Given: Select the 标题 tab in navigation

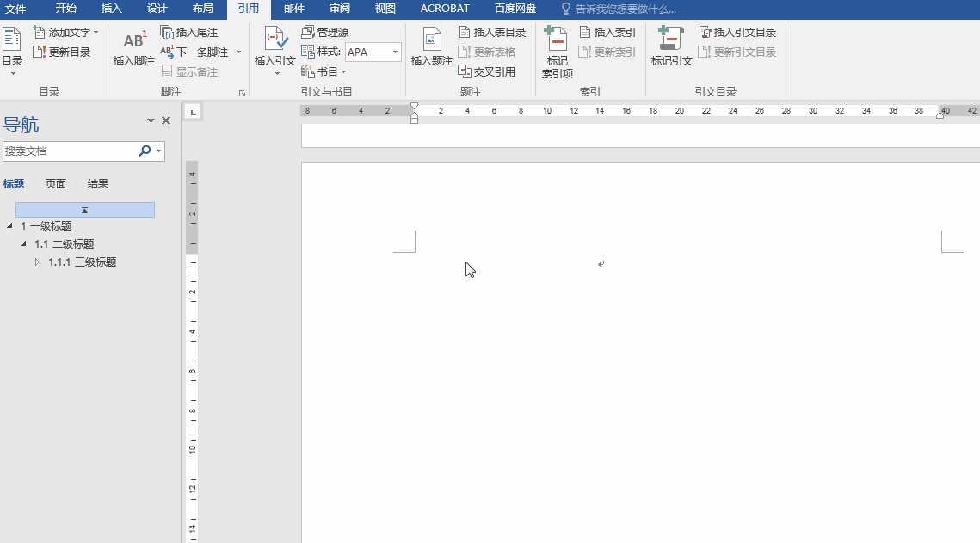Looking at the screenshot, I should point(14,183).
